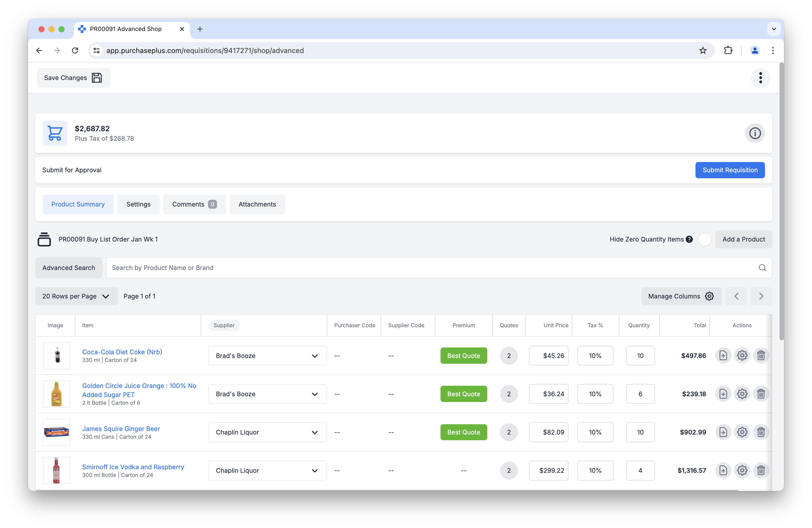Open Manage Columns via its gear icon
Image resolution: width=812 pixels, height=528 pixels.
click(709, 296)
